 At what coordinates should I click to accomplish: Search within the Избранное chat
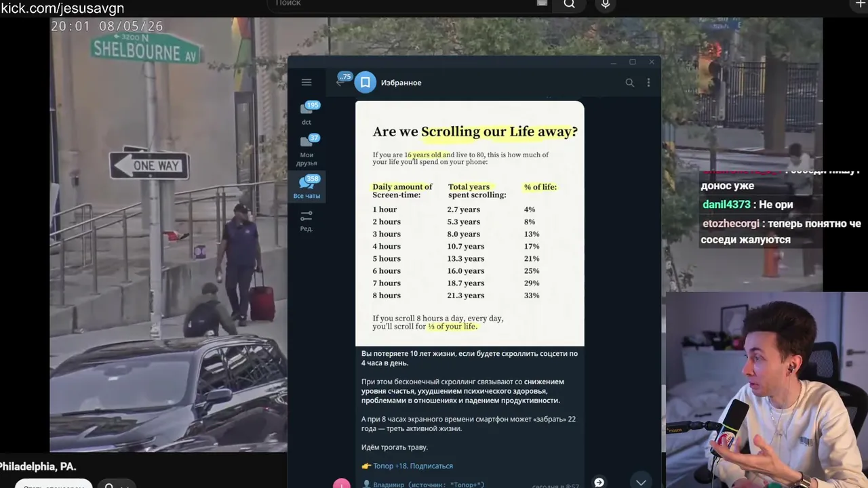coord(630,83)
